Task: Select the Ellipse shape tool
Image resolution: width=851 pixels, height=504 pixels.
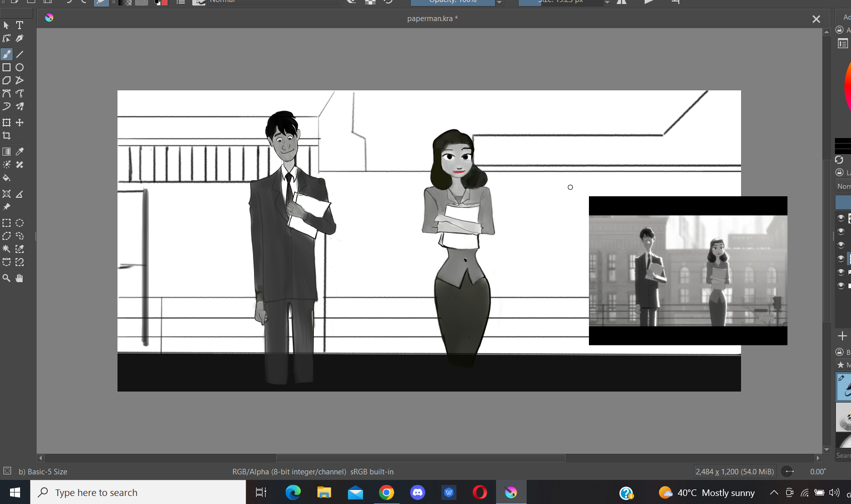Action: [20, 67]
